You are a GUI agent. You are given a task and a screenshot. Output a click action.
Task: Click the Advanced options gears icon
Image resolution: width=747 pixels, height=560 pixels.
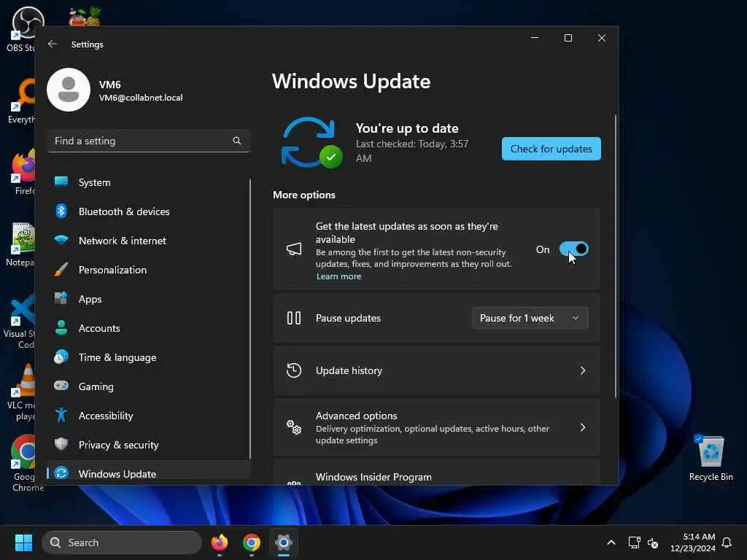pyautogui.click(x=294, y=427)
